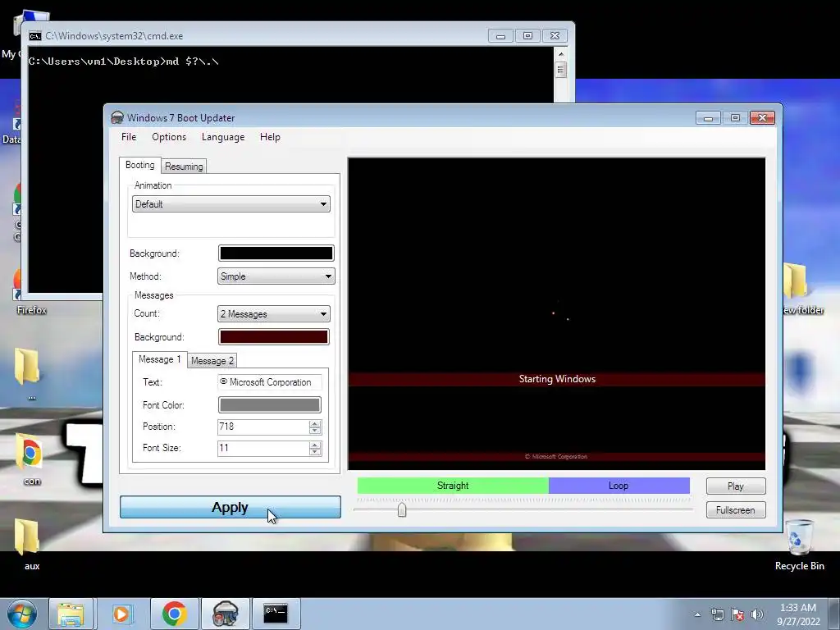Click the volume speaker tray icon

pyautogui.click(x=757, y=614)
